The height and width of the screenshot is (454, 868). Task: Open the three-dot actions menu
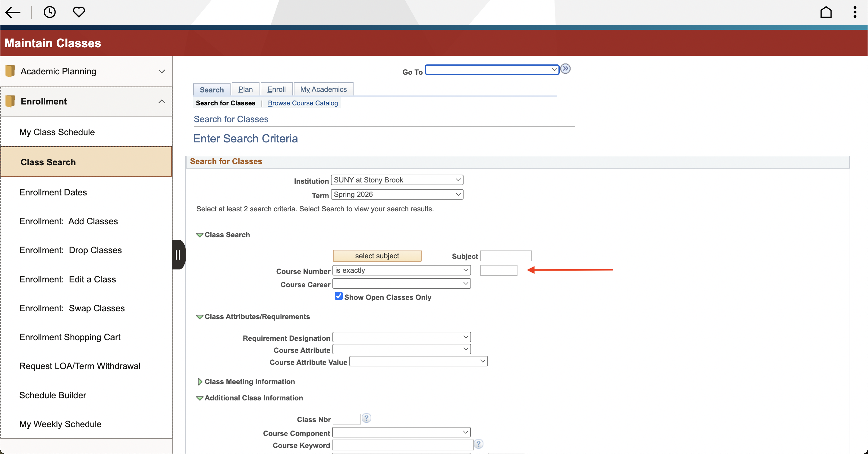point(855,12)
